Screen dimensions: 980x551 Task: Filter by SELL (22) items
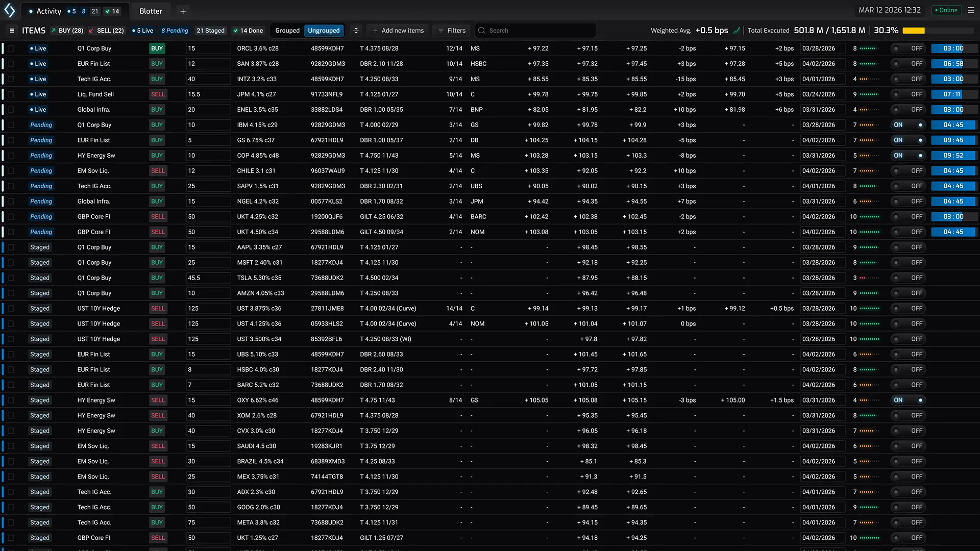pos(106,31)
